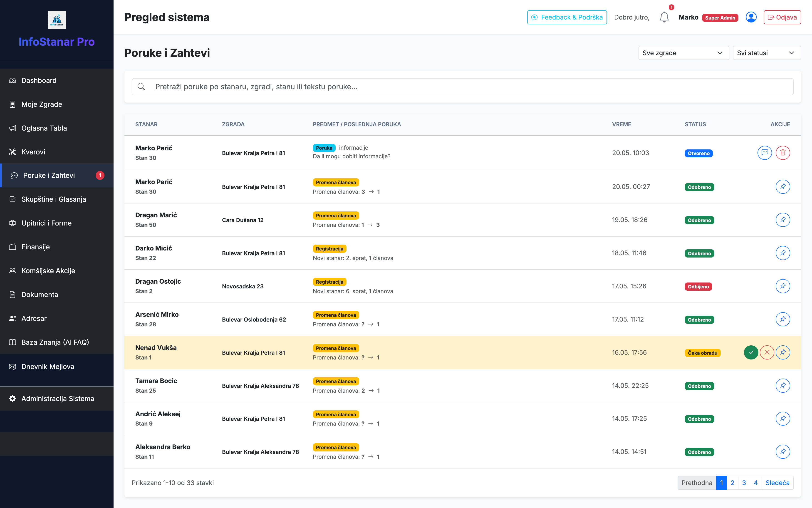Click the Odbijeno status badge

pos(698,287)
